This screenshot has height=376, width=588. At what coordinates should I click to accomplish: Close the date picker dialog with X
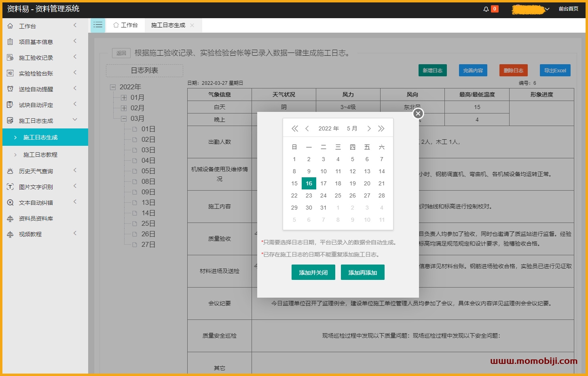click(418, 113)
